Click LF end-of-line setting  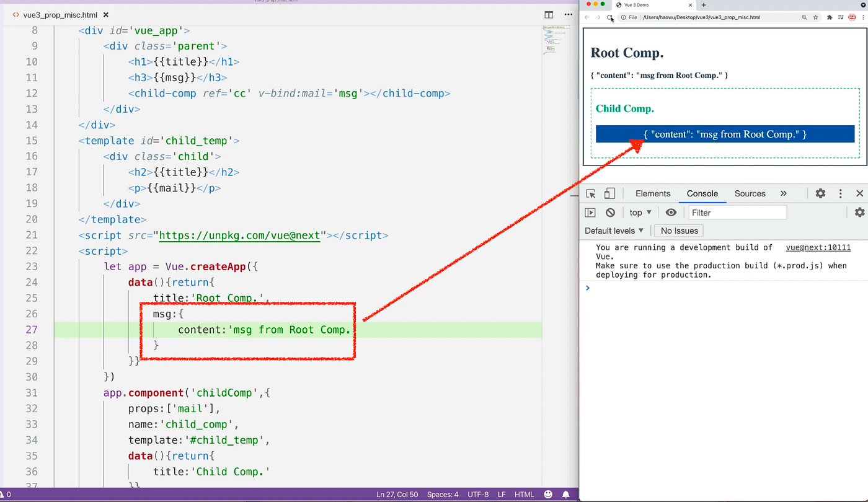click(x=502, y=495)
